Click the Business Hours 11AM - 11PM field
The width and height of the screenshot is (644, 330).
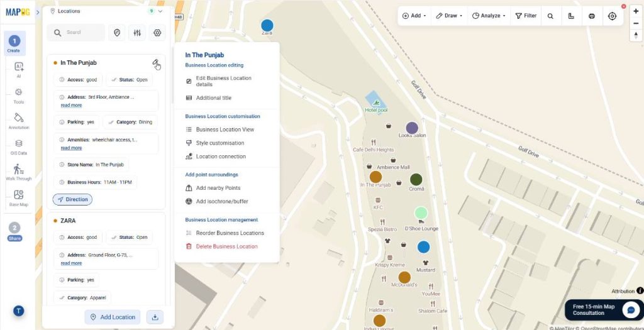tap(96, 182)
